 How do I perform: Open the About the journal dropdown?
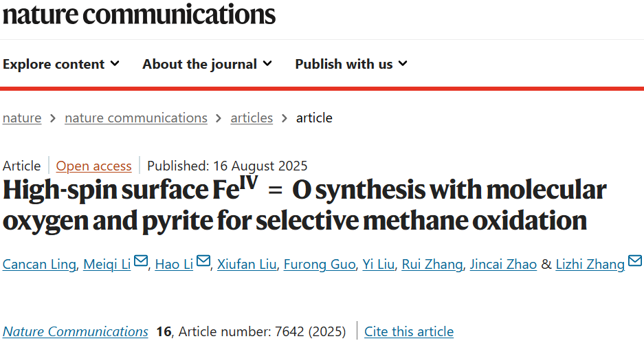[208, 64]
